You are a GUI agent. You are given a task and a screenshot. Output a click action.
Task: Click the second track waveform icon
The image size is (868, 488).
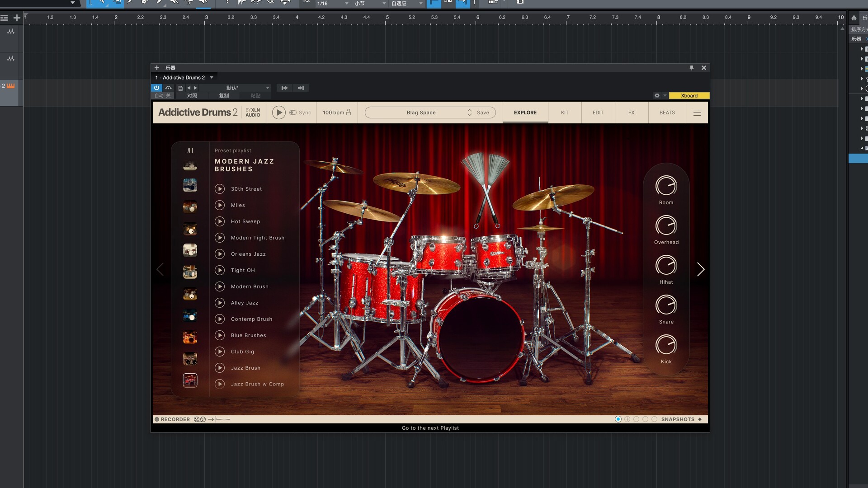tap(10, 59)
